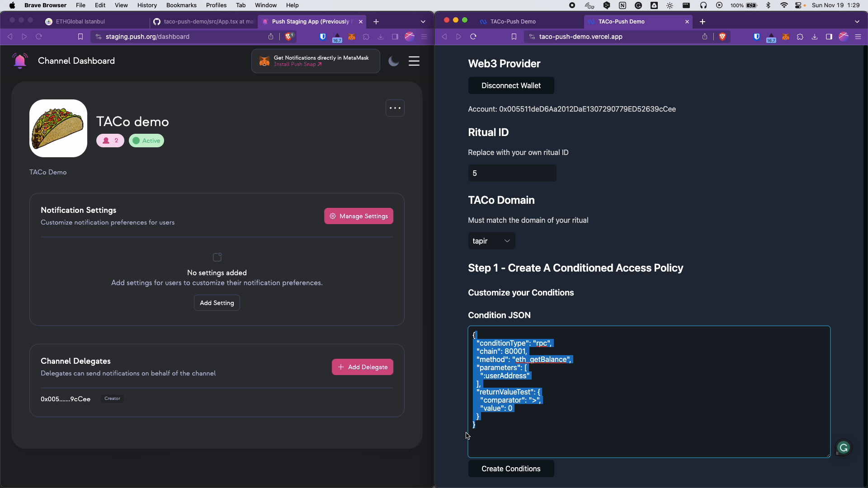This screenshot has width=868, height=488.
Task: Toggle dark mode moon icon on Push dashboard
Action: click(394, 61)
